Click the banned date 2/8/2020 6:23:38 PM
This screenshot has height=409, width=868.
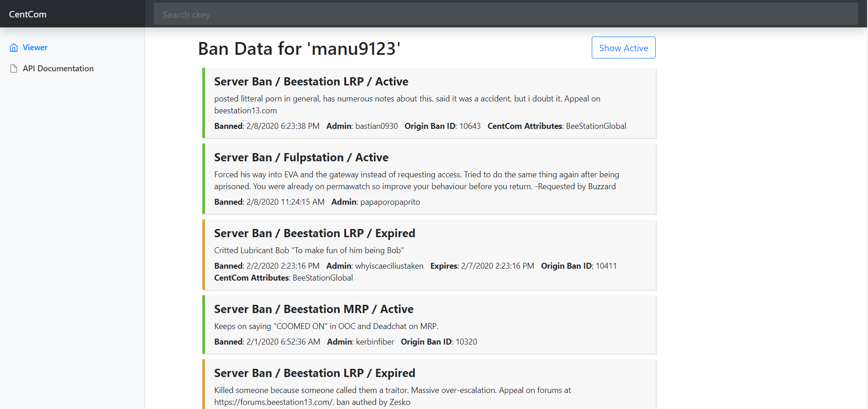pyautogui.click(x=283, y=126)
